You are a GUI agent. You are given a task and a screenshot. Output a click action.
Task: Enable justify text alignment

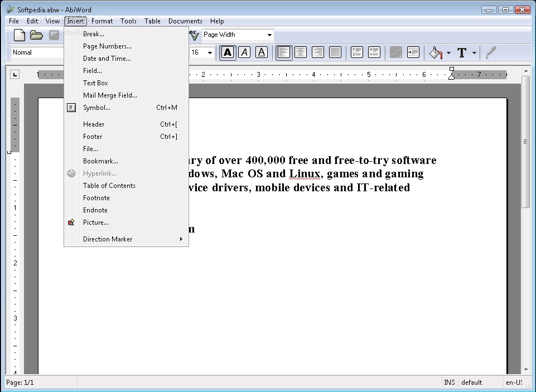(335, 52)
